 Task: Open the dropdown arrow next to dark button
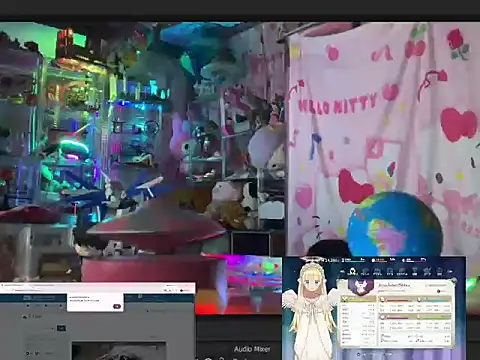pos(53,329)
